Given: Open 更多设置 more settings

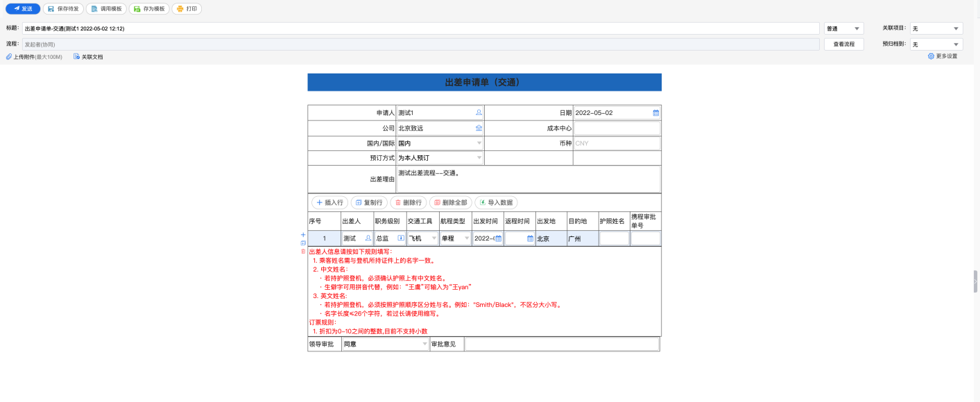Looking at the screenshot, I should tap(943, 56).
